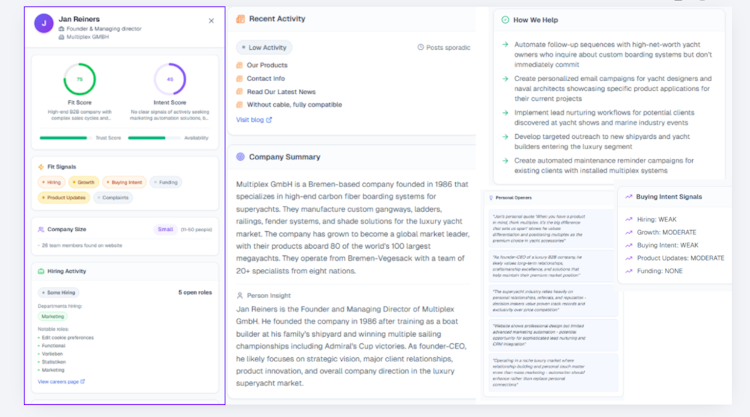
Task: Select the Product Updates signal tag
Action: [67, 197]
